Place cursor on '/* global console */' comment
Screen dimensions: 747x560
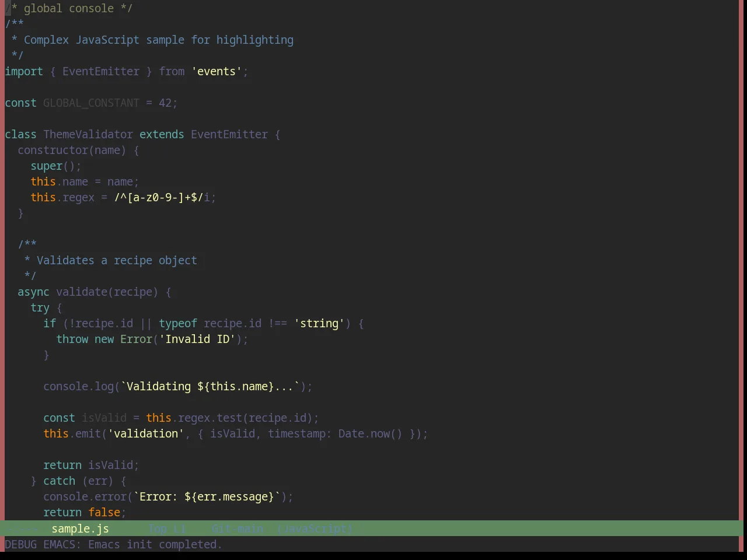(x=69, y=8)
